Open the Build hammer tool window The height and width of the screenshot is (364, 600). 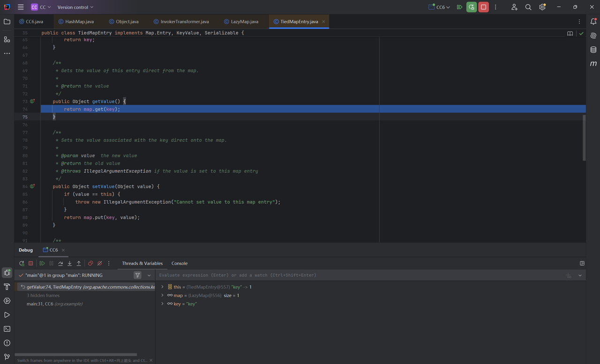coord(7,287)
